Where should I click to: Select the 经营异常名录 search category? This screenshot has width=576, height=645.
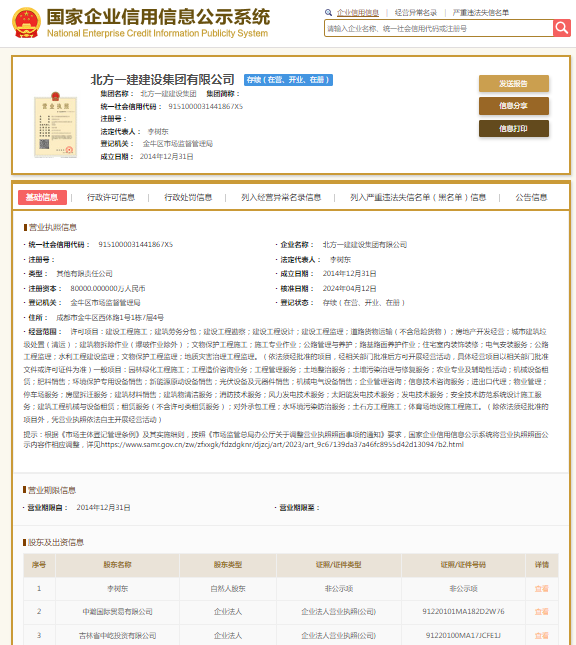click(x=416, y=13)
